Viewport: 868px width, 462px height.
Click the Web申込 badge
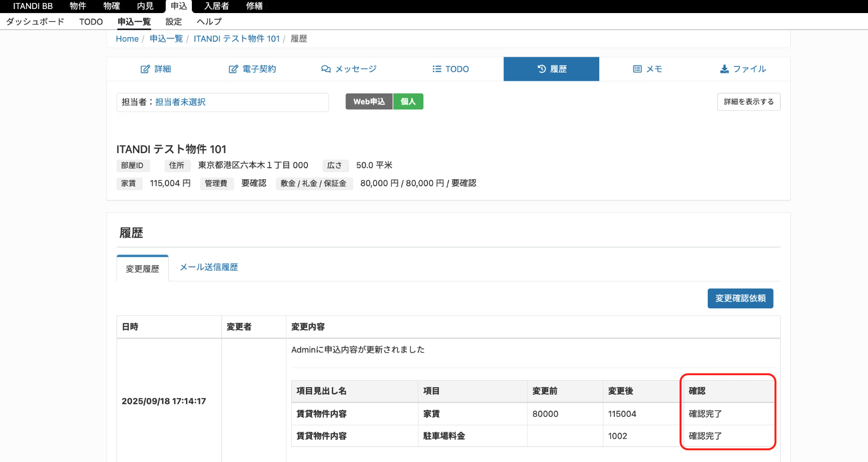(x=369, y=101)
